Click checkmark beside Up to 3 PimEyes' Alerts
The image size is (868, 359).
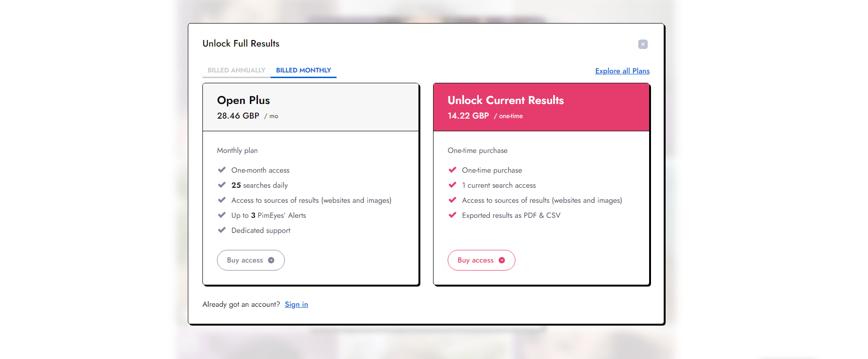222,215
